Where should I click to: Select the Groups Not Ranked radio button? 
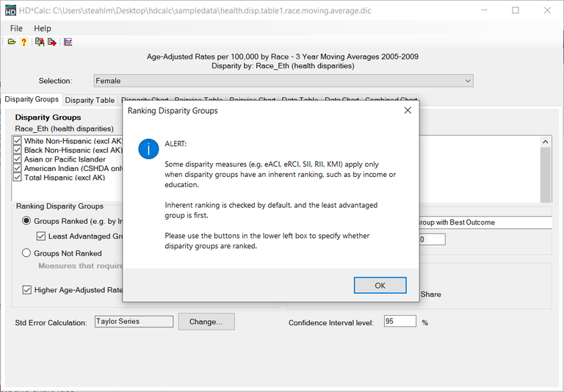click(26, 253)
